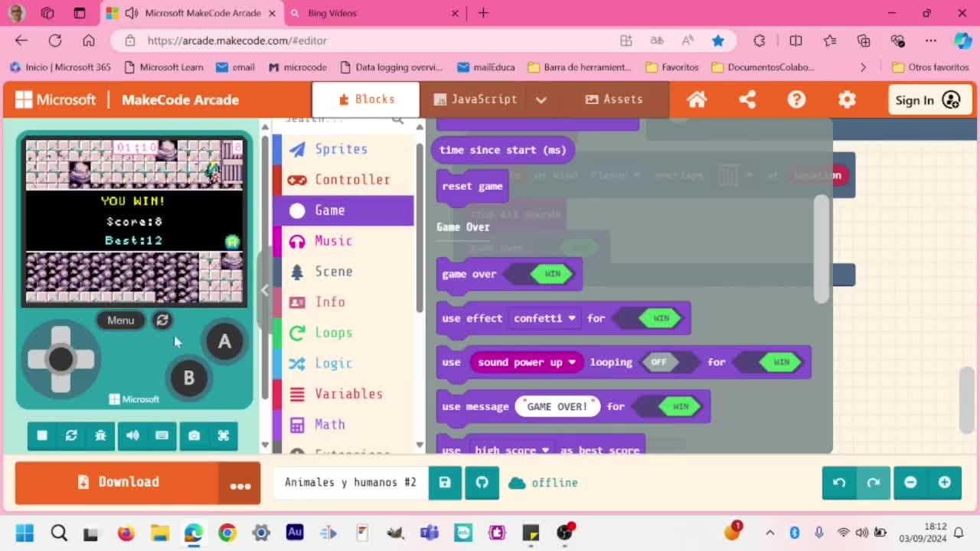The height and width of the screenshot is (551, 980).
Task: Open File Explorer from the taskbar
Action: click(159, 533)
